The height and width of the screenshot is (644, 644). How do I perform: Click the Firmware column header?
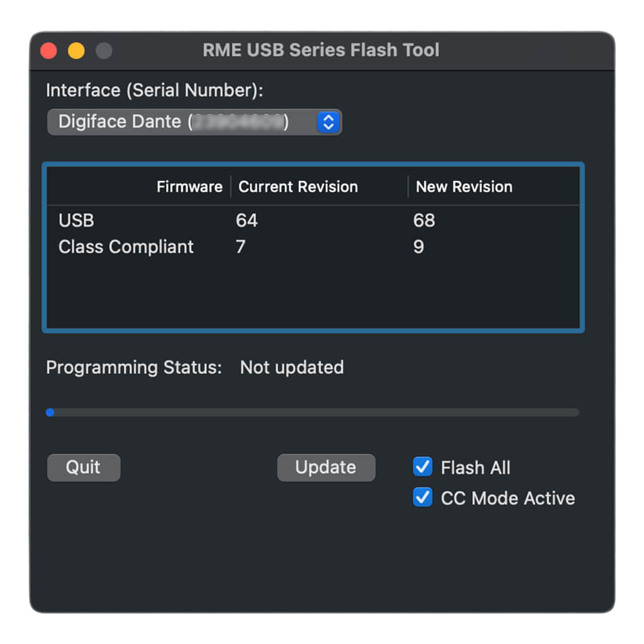pos(189,187)
